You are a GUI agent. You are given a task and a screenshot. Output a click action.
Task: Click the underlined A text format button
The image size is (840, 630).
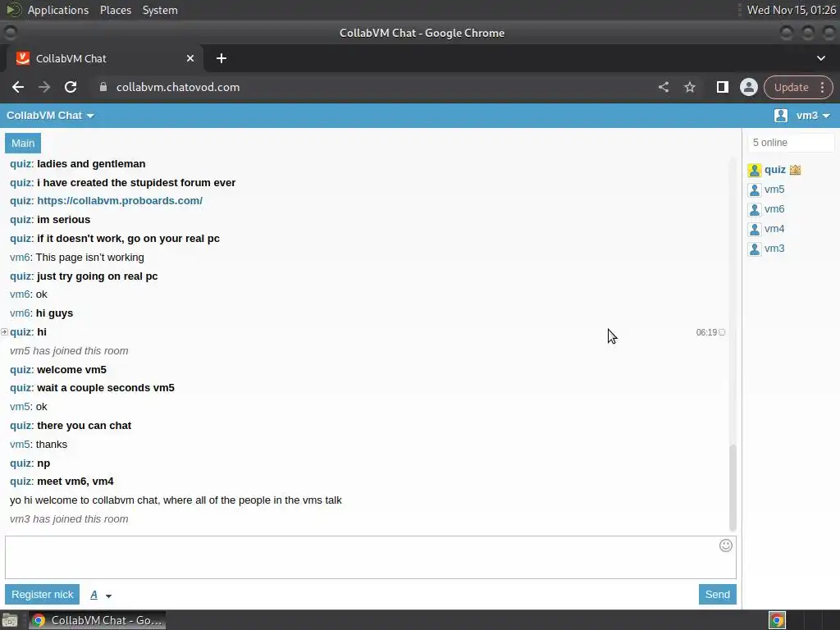coord(94,595)
